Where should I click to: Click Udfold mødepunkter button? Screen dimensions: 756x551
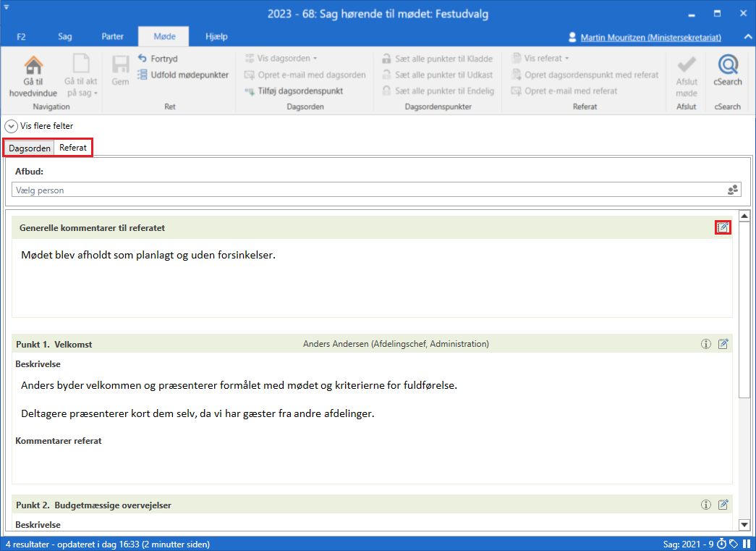[x=183, y=75]
